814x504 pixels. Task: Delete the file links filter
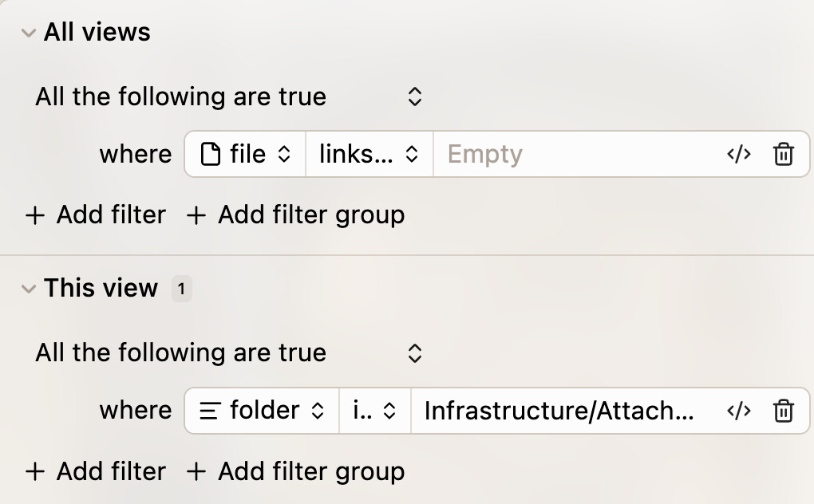784,154
